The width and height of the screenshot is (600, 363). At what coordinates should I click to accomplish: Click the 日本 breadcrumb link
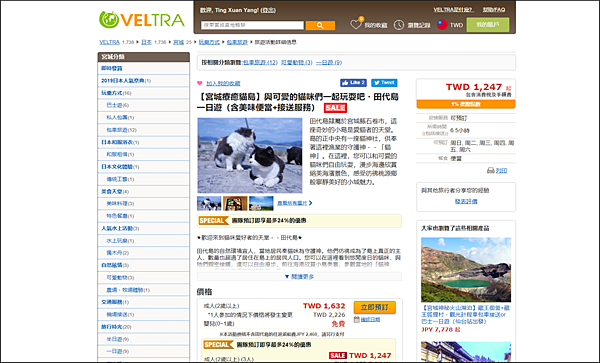146,42
